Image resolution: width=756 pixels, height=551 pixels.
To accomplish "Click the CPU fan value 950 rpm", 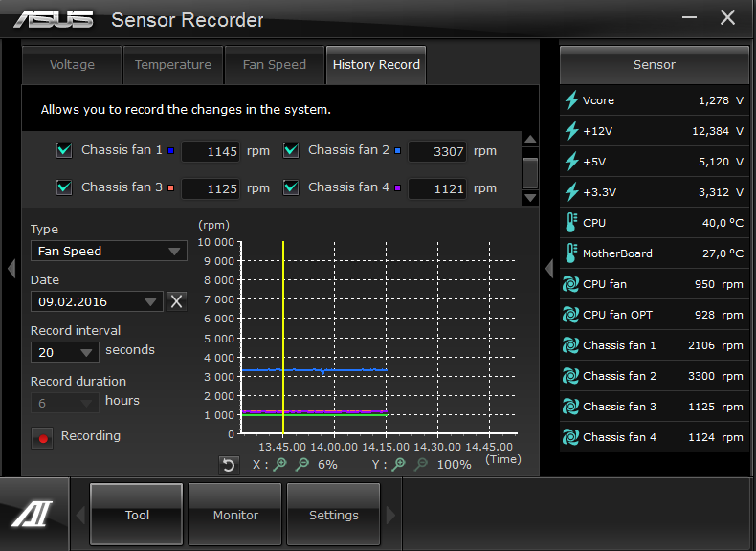I will click(719, 284).
